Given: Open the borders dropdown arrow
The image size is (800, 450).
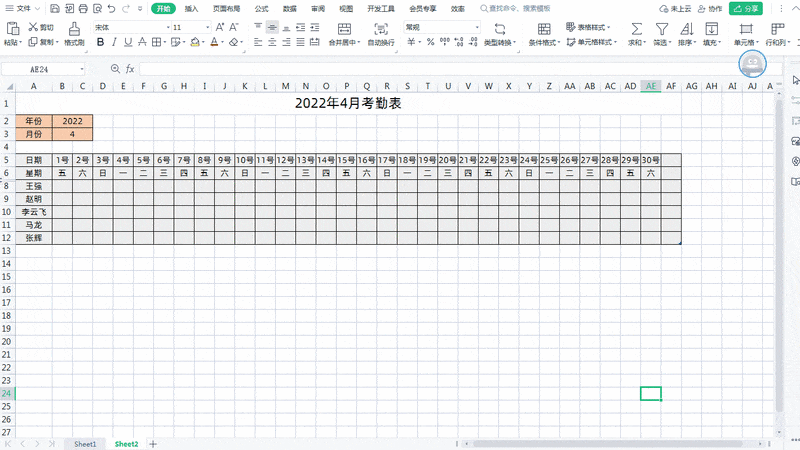Looking at the screenshot, I should tap(165, 42).
